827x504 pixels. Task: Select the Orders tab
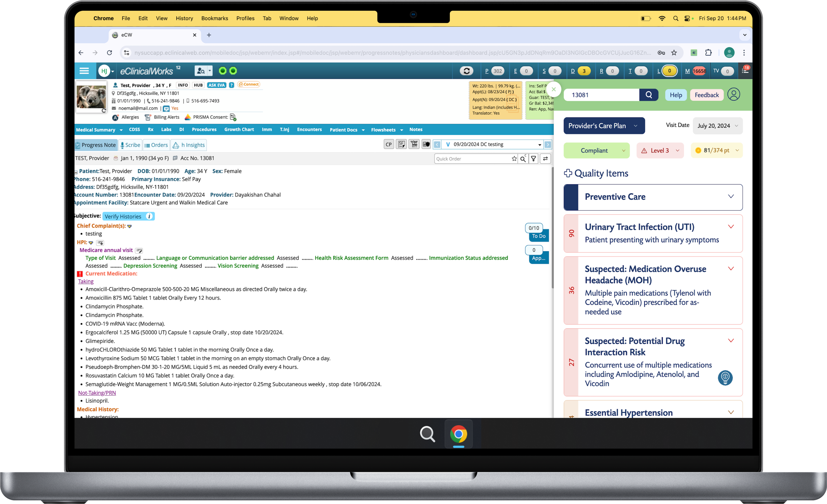click(x=156, y=145)
